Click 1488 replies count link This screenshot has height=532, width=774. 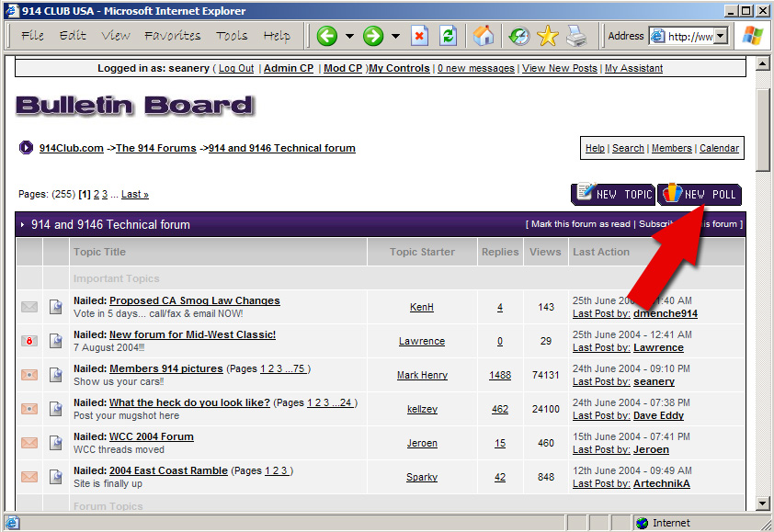[x=500, y=375]
